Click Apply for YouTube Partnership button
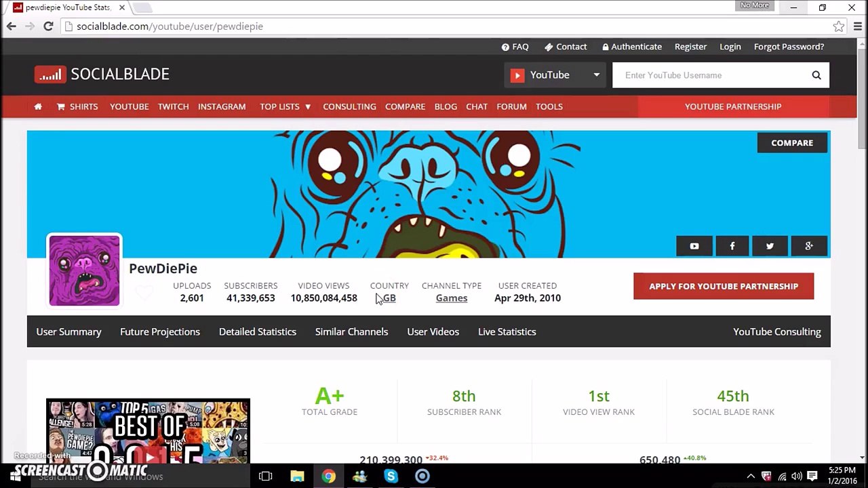Image resolution: width=868 pixels, height=488 pixels. point(724,286)
